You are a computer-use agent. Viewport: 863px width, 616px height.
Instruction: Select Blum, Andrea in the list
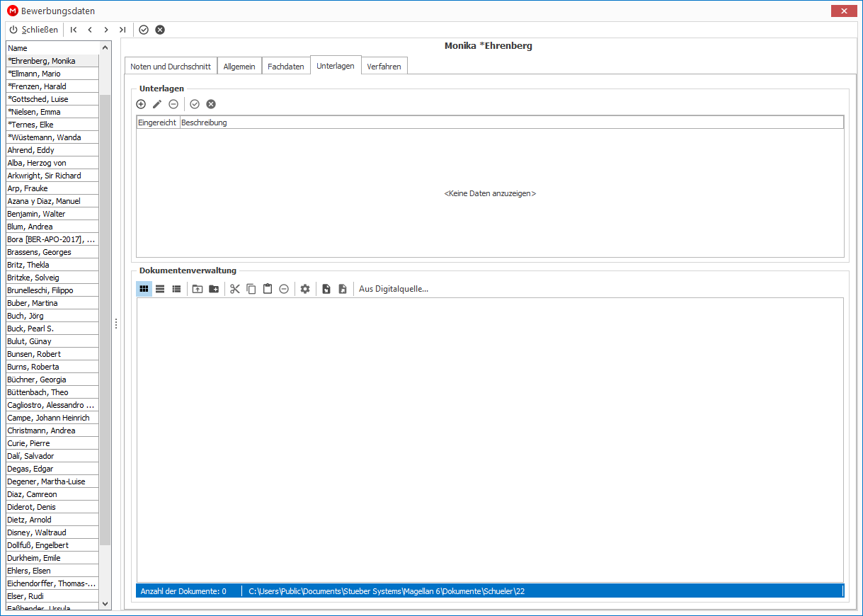52,227
